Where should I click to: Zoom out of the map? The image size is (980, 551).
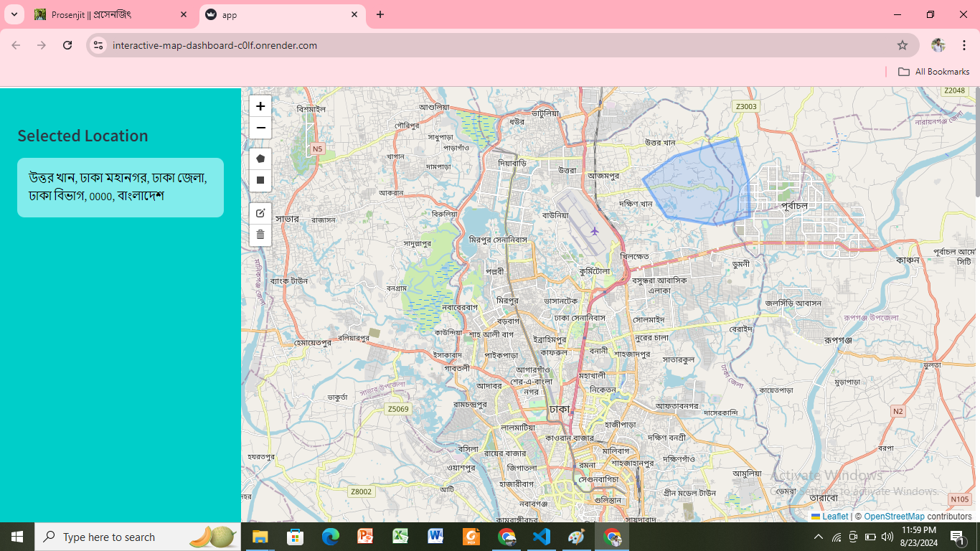coord(260,128)
